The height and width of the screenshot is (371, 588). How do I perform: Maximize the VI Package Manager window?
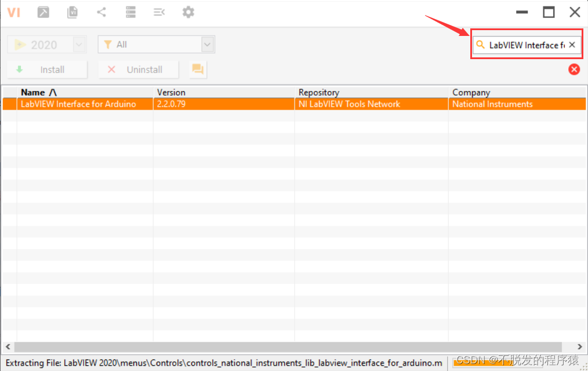(549, 12)
